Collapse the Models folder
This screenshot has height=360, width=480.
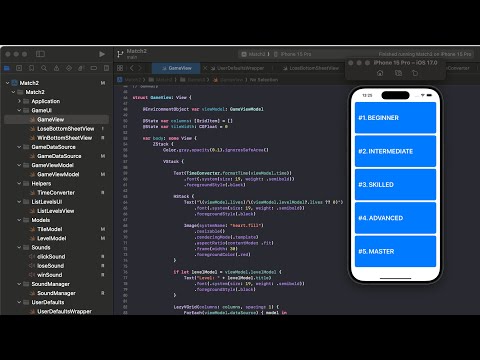click(19, 220)
